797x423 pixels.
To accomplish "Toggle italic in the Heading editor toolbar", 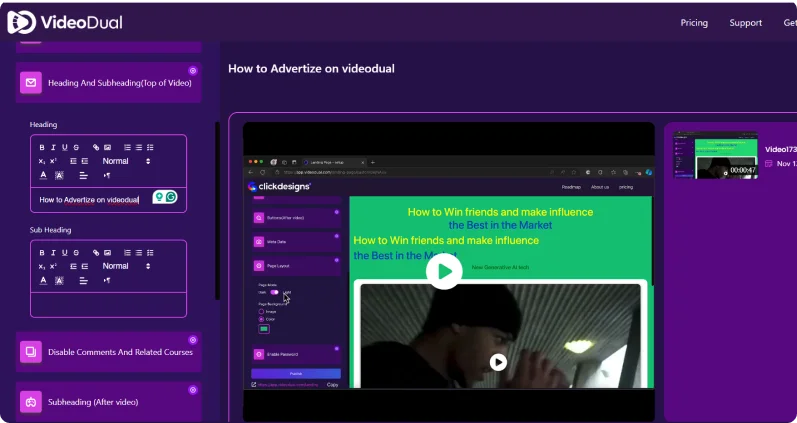I will [54, 147].
